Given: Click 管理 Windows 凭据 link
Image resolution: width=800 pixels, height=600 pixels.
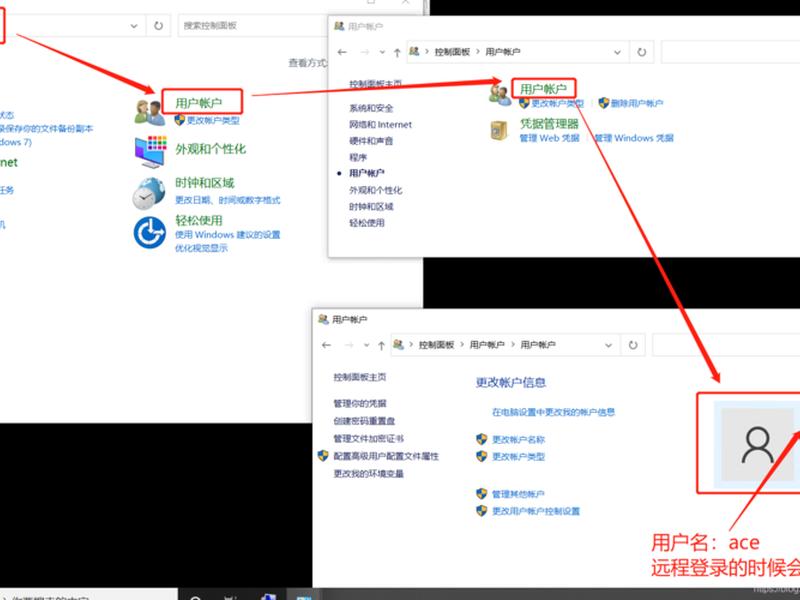Looking at the screenshot, I should click(634, 138).
